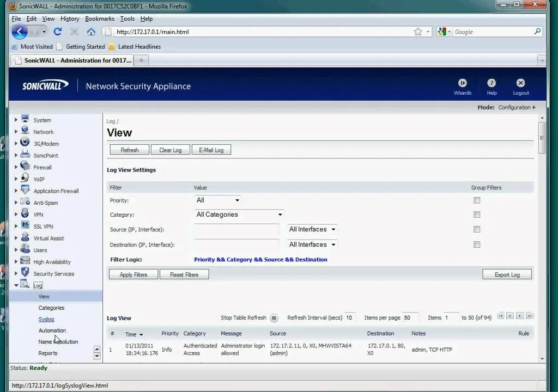Check the Source group filter checkbox
Viewport: 558px width, 392px height.
[x=477, y=229]
